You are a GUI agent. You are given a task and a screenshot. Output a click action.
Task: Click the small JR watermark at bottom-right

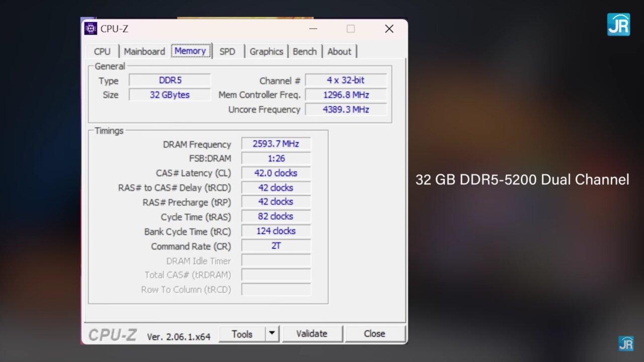coord(626,343)
